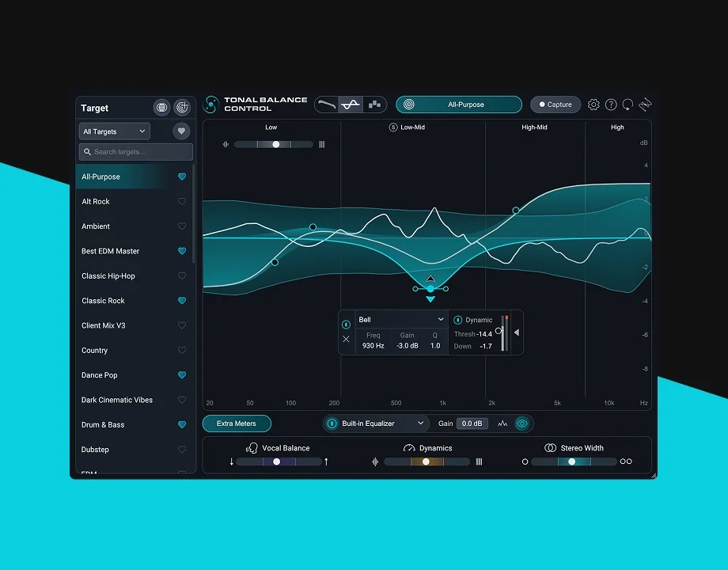Image resolution: width=728 pixels, height=570 pixels.
Task: Switch to bar blocks view
Action: (x=374, y=104)
